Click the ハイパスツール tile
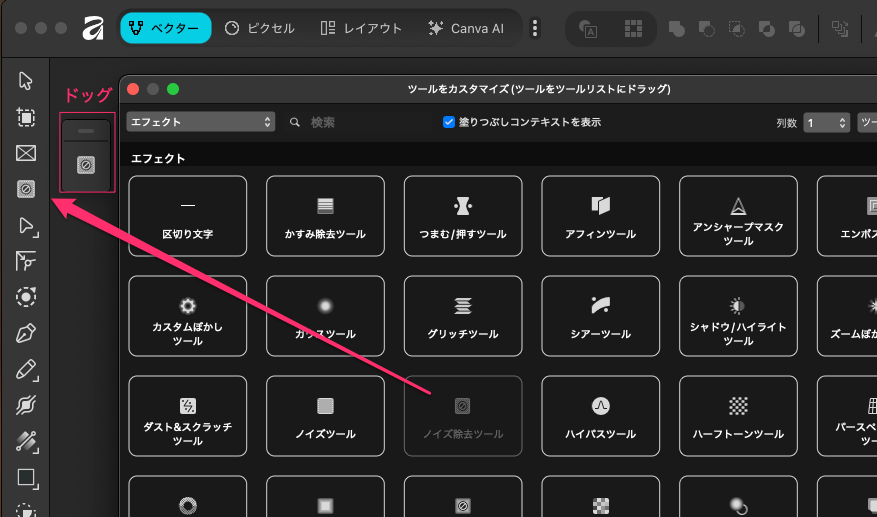Viewport: 877px width, 517px height. [x=600, y=415]
